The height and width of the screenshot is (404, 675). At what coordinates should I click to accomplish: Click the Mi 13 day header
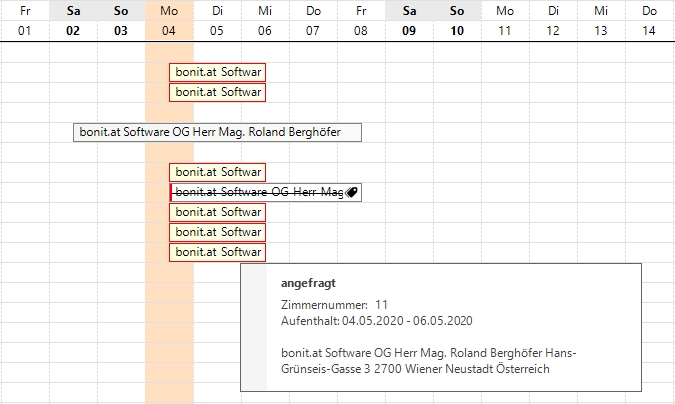(601, 20)
